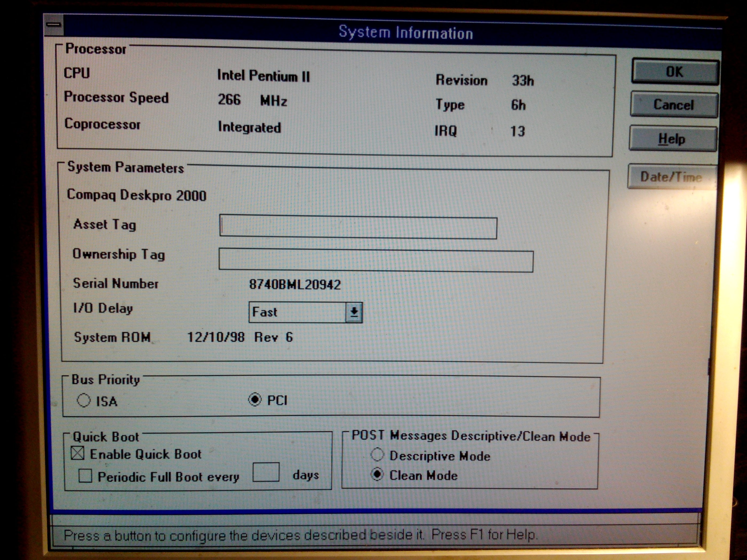Click the status bar help message
Viewport: 747px width, 560px height.
coord(300,535)
